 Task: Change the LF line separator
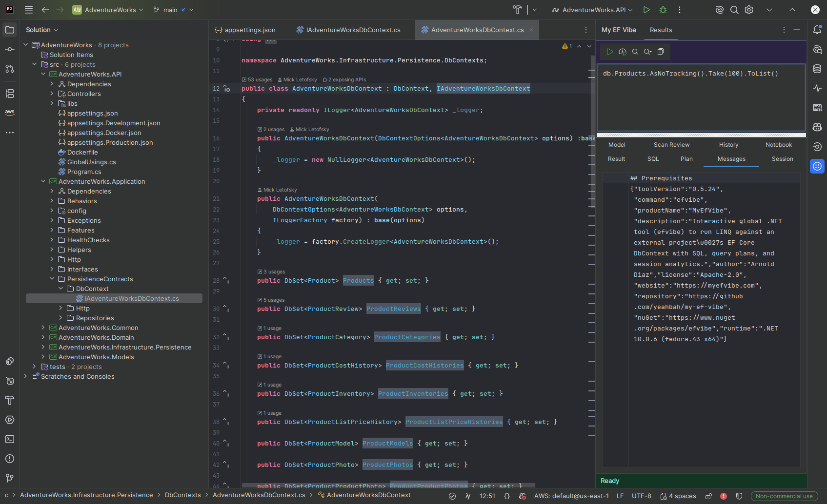pos(620,496)
